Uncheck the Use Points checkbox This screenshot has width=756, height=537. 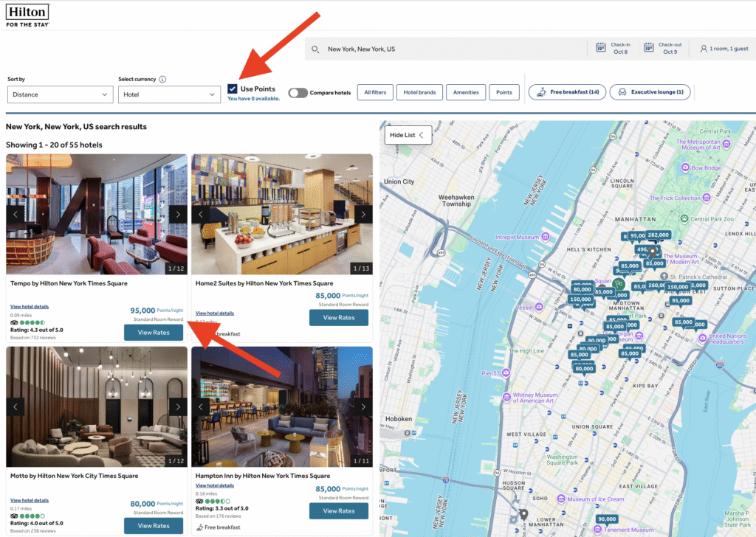[x=233, y=89]
